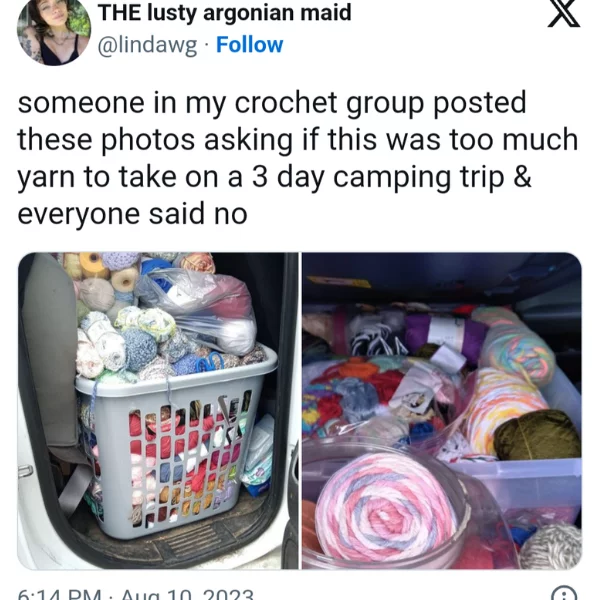Viewport: 600px width, 600px height.
Task: Open the right photo of yarn bins
Action: point(442,411)
